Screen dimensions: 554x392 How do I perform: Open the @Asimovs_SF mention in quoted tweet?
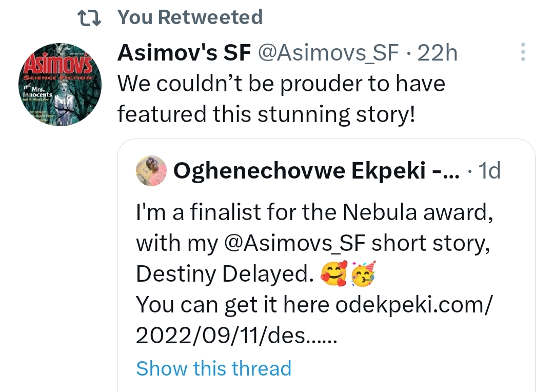coord(295,243)
